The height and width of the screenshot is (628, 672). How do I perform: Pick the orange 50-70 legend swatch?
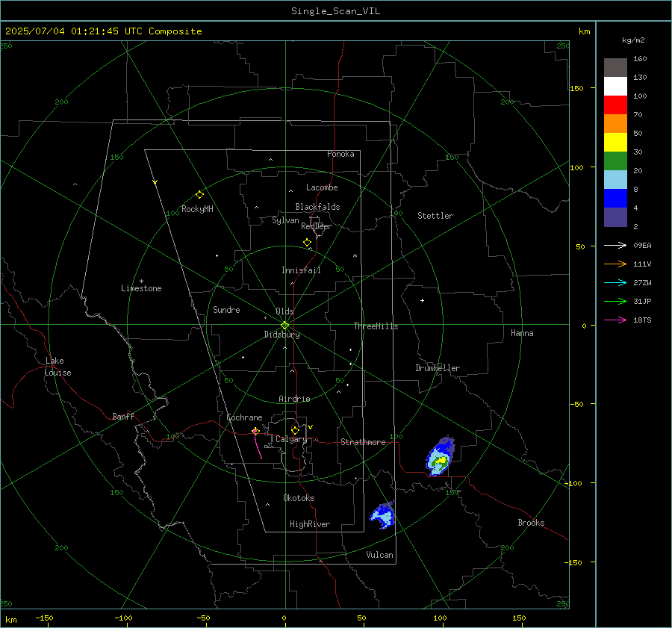point(615,124)
